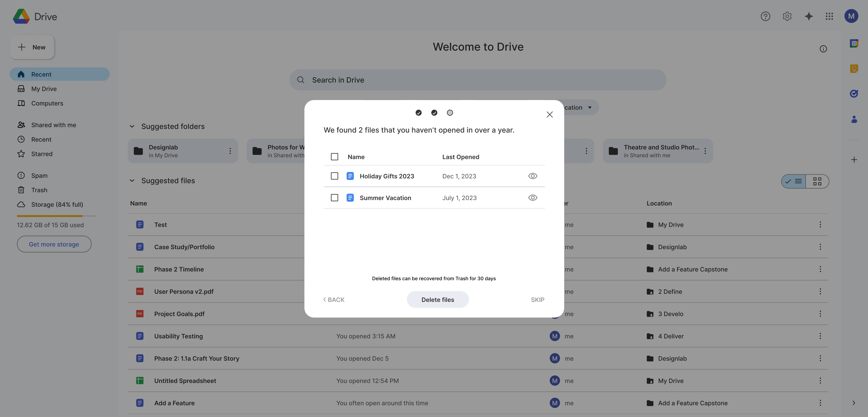Click SKIP in the dialog
868x417 pixels.
(537, 299)
